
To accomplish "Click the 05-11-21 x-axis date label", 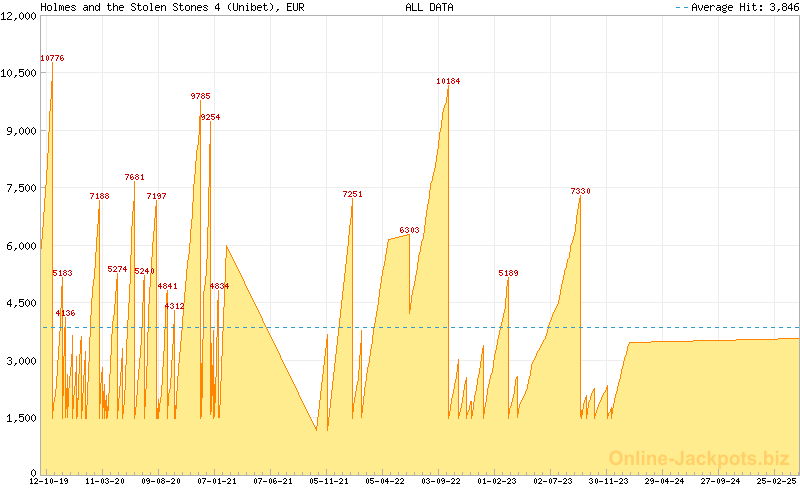I will pyautogui.click(x=329, y=481).
